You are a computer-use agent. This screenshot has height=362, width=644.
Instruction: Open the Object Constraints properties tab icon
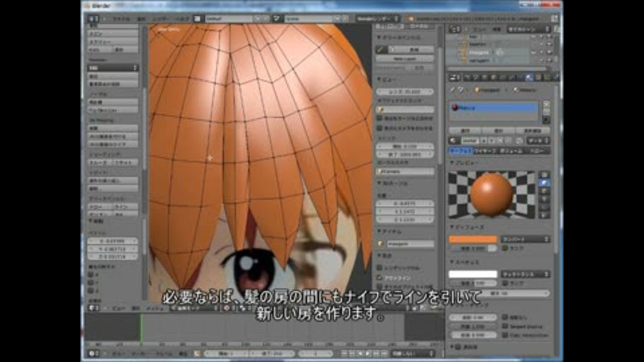[502, 77]
